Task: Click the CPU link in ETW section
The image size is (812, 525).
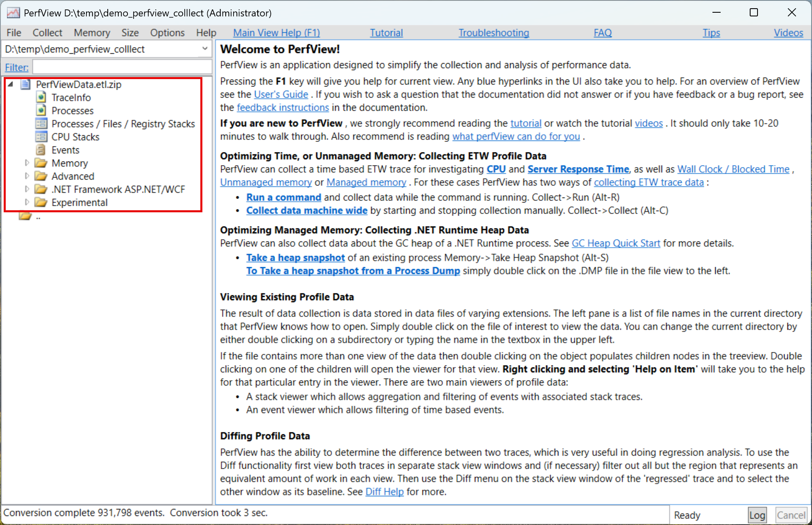Action: (x=496, y=169)
